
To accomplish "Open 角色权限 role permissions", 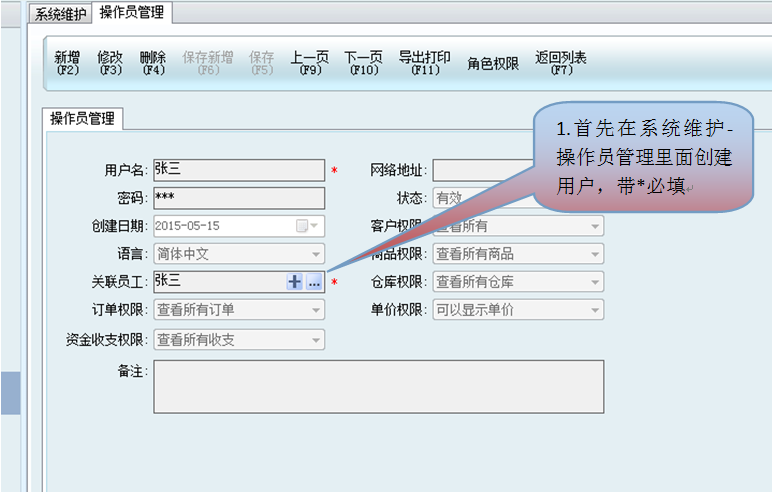I will 493,64.
